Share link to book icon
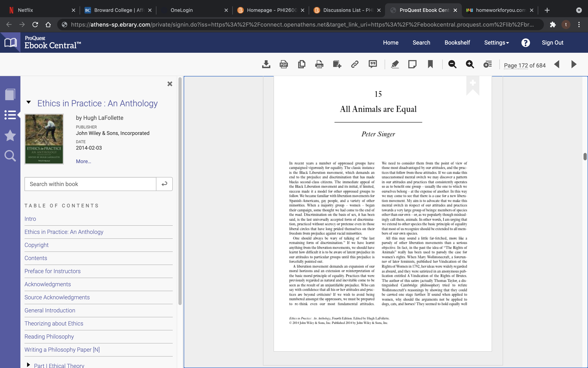The image size is (588, 368). tap(355, 64)
